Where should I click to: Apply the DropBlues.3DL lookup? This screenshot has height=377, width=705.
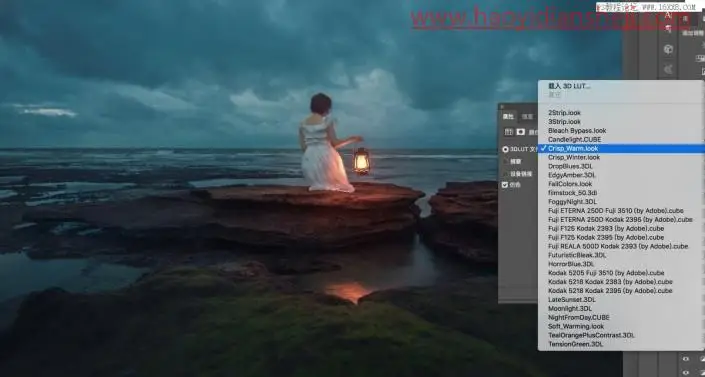[570, 166]
